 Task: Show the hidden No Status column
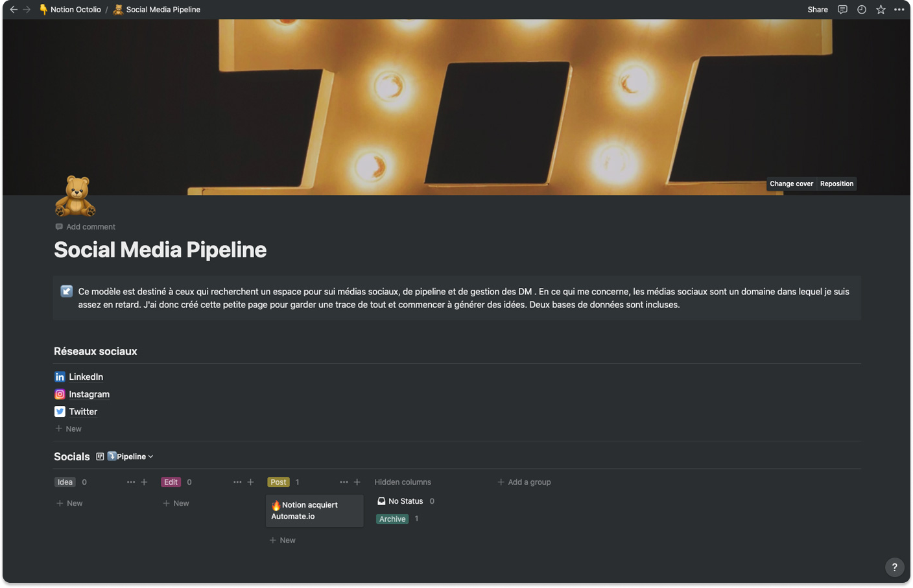click(405, 501)
